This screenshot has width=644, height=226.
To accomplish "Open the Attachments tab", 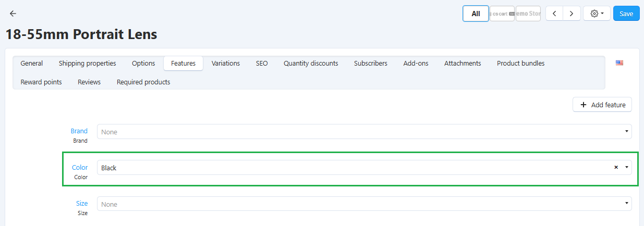I will point(463,63).
